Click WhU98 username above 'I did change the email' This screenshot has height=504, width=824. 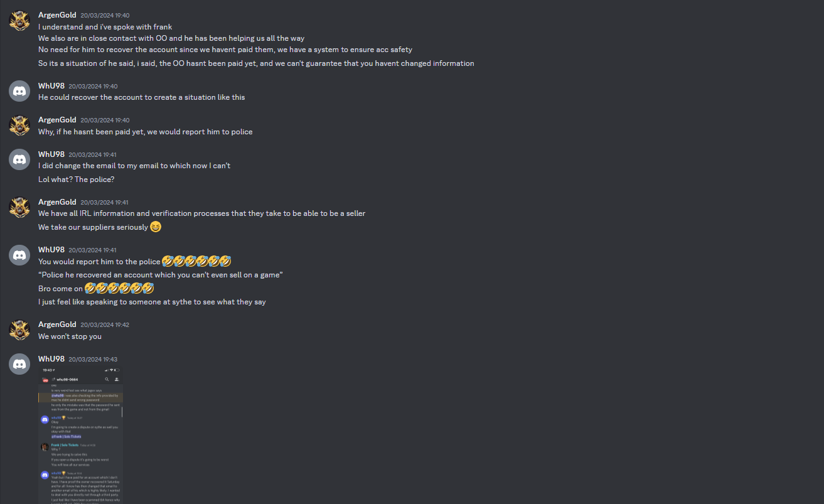(x=51, y=154)
